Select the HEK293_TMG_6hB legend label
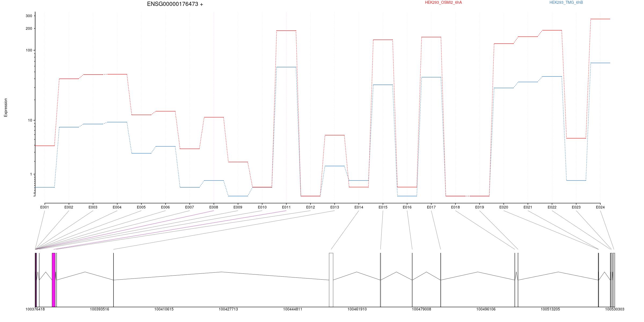 566,2
